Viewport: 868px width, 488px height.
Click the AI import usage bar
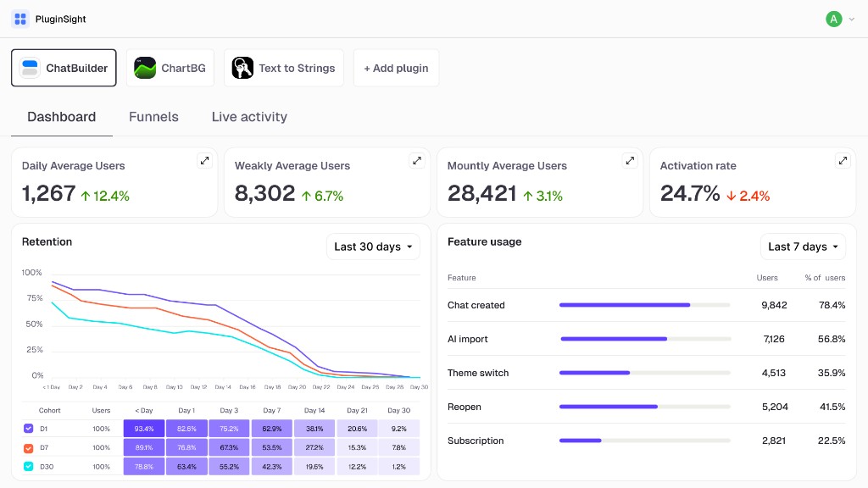coord(645,339)
